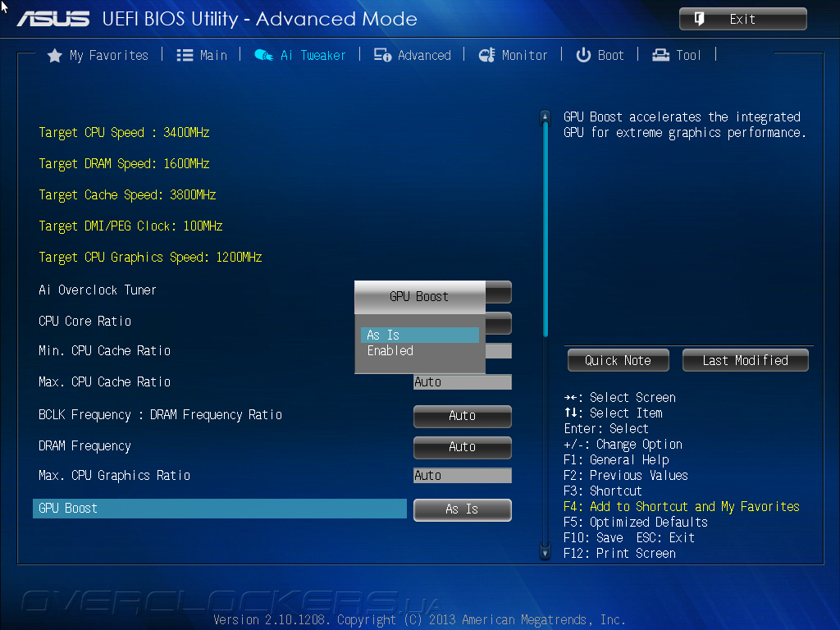Select the Max. CPU Cache Ratio label
Screen dimensions: 840x630
tap(104, 382)
